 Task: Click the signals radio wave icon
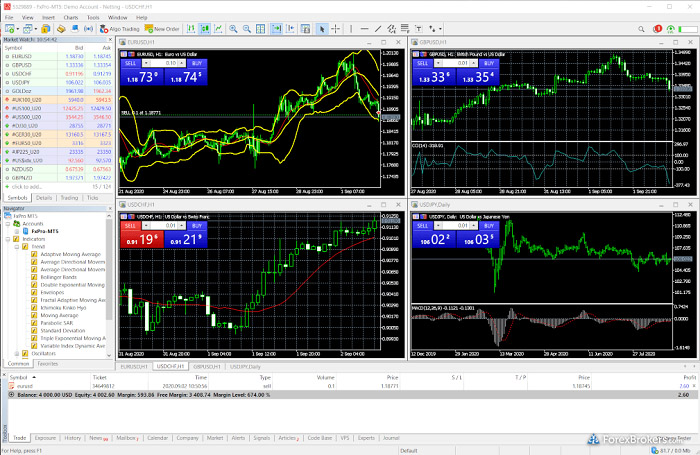[88, 29]
